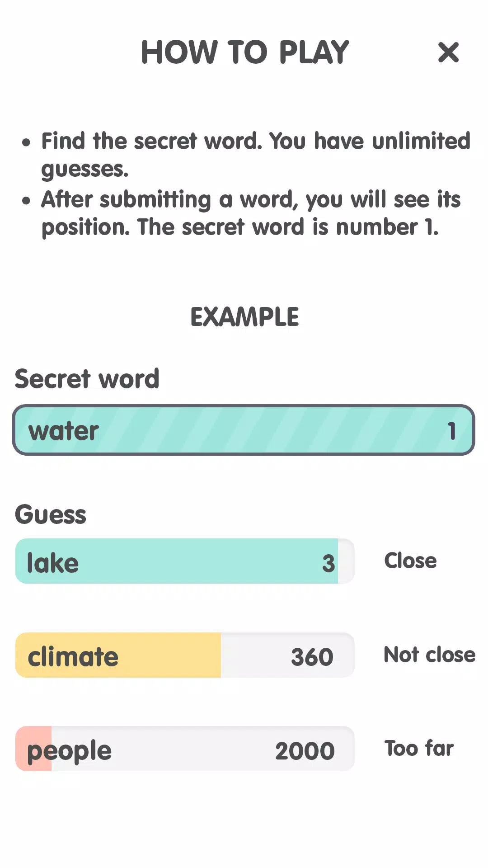Image resolution: width=488 pixels, height=868 pixels.
Task: Tap the 2000 position on the people bar
Action: [x=305, y=751]
